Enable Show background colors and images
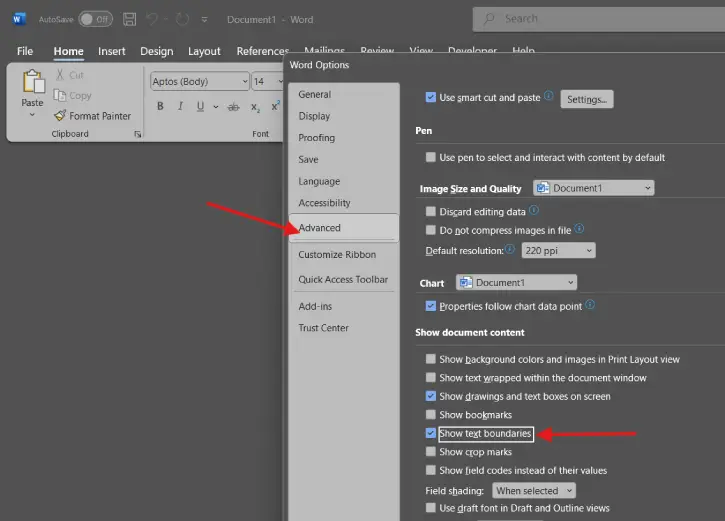Screen dimensions: 725x521 pos(430,359)
